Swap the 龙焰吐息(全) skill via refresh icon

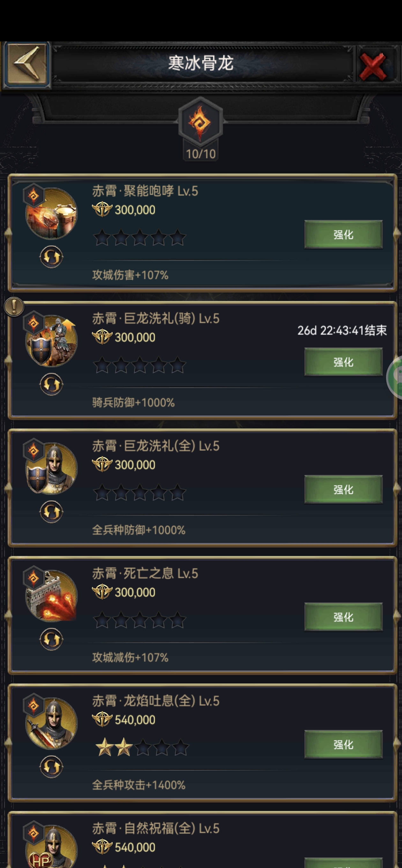pyautogui.click(x=51, y=767)
